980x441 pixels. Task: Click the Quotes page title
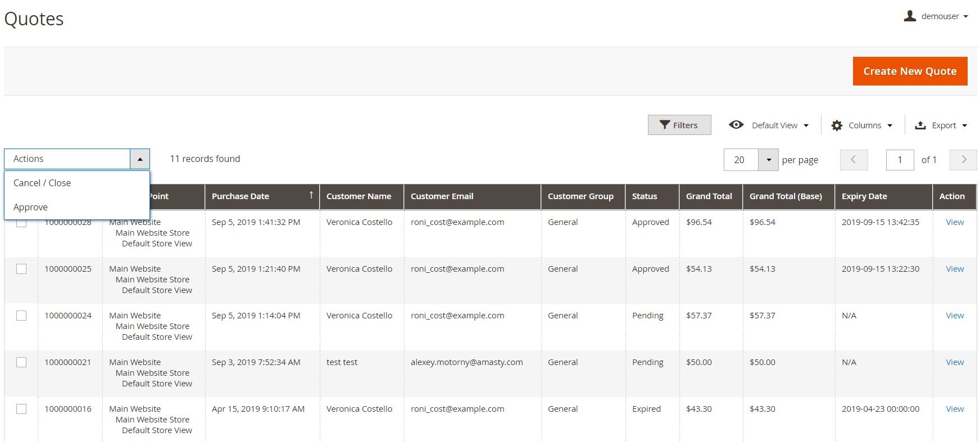34,19
